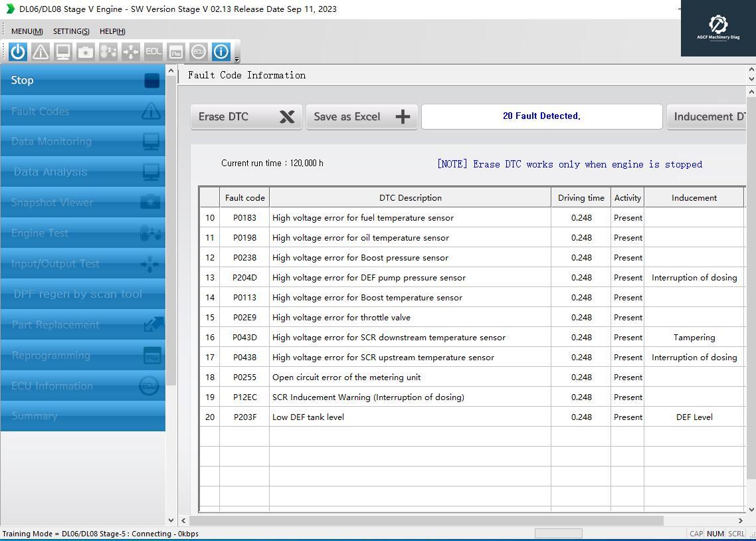Click the EOL toolbar icon
The height and width of the screenshot is (541, 756).
tap(153, 52)
